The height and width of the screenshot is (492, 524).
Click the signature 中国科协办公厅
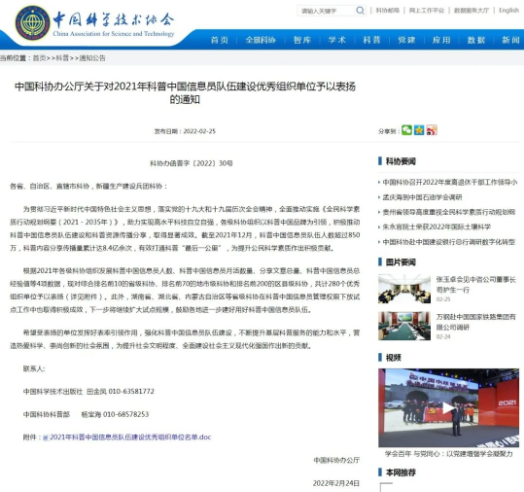click(x=337, y=460)
